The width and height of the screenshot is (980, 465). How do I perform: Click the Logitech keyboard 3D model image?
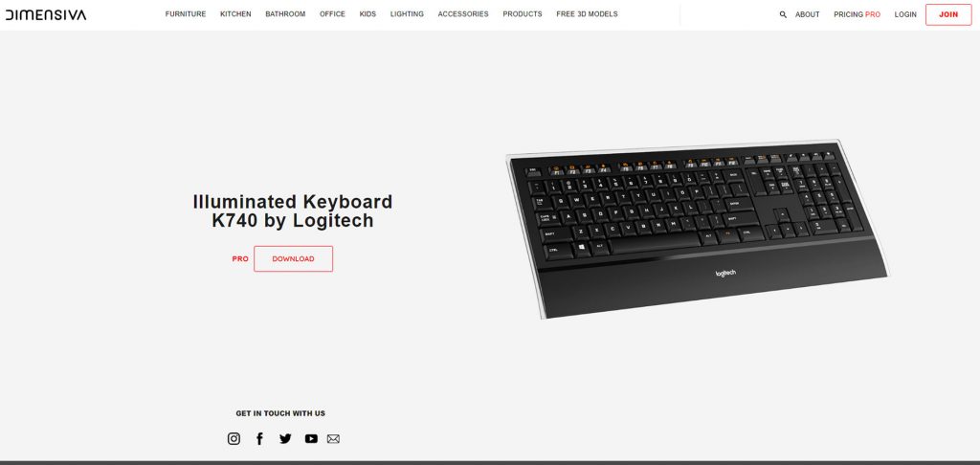point(697,229)
